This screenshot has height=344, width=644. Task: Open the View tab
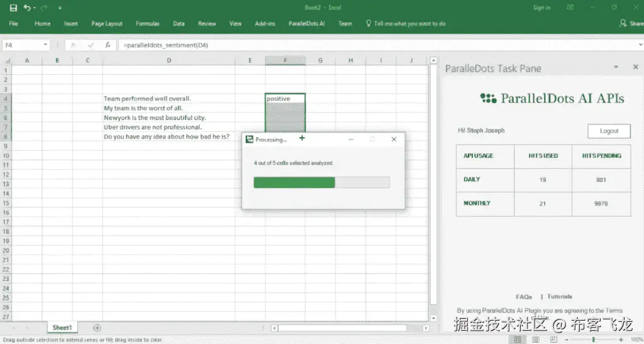[235, 24]
